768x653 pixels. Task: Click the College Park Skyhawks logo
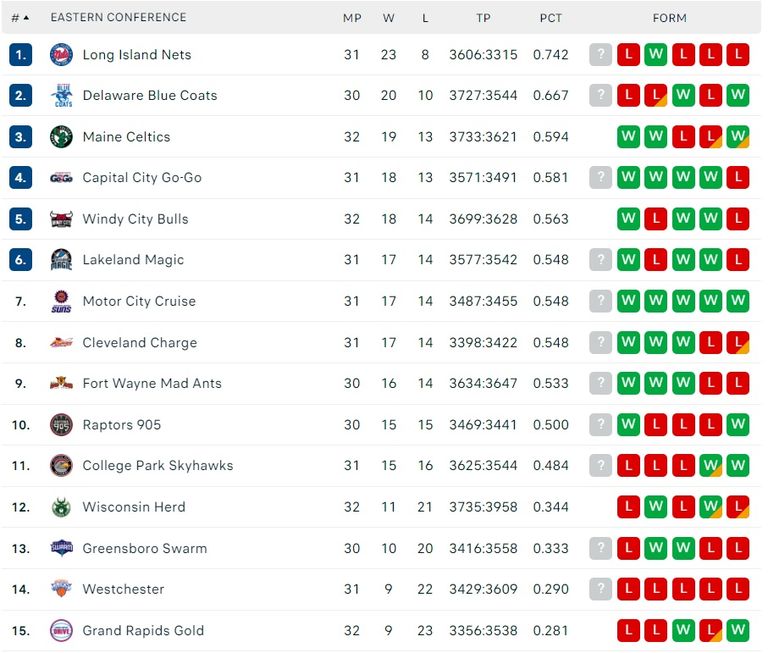pos(61,465)
